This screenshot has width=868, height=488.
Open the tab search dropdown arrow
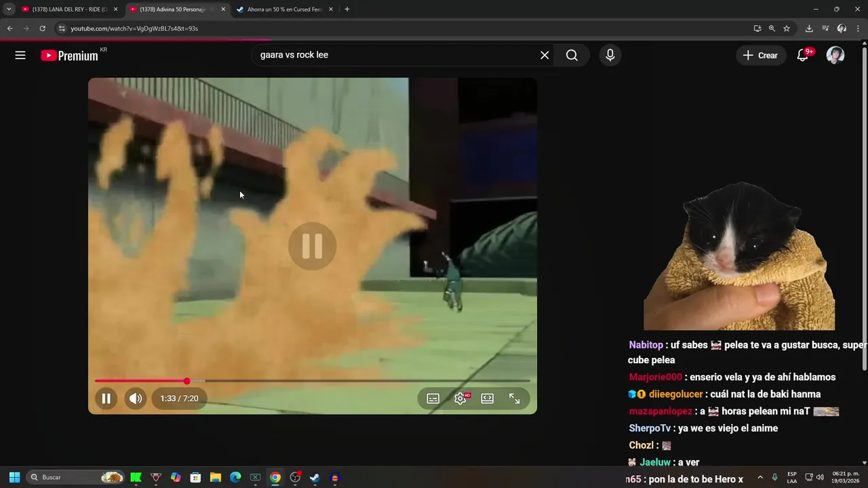[9, 9]
